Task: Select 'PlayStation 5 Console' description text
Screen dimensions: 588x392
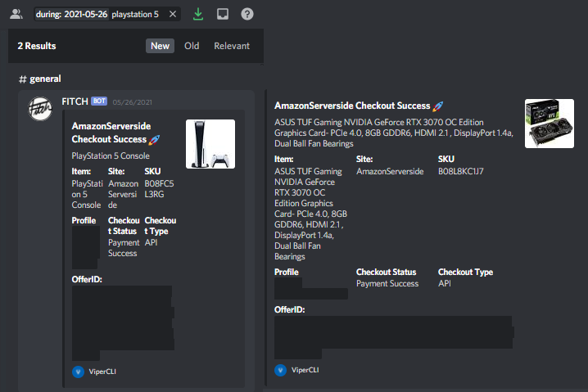Action: pos(111,156)
